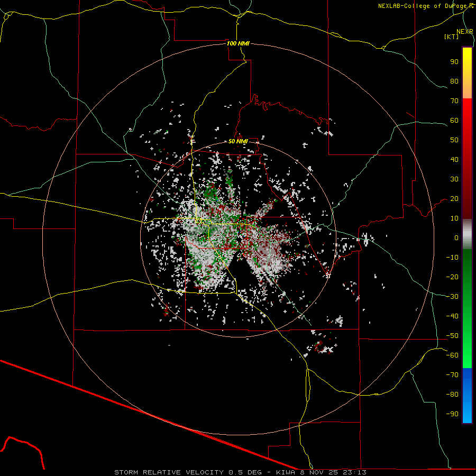Click the 40 value on velocity scale
The height and width of the screenshot is (476, 476).
pyautogui.click(x=454, y=159)
